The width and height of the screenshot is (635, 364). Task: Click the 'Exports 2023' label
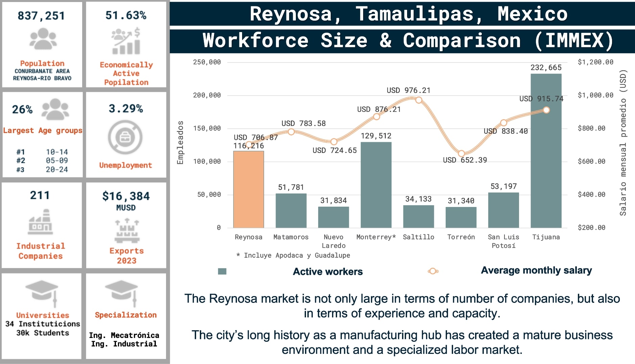126,256
